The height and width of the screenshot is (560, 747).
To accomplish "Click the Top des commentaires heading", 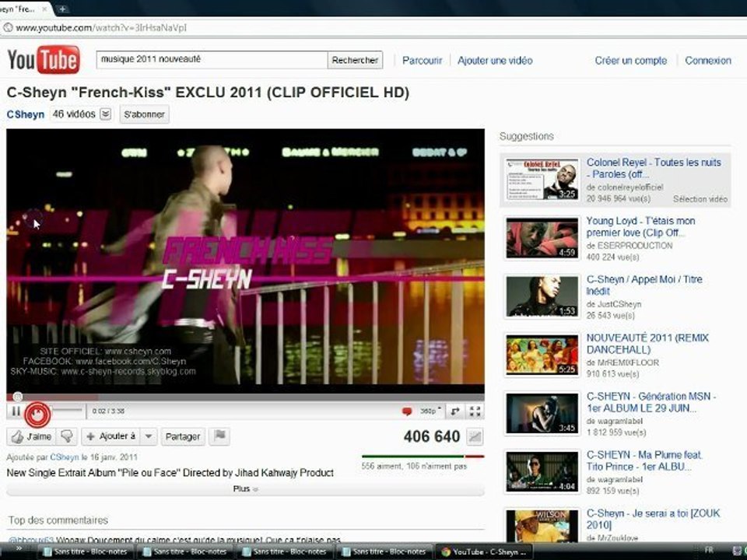I will pos(58,520).
